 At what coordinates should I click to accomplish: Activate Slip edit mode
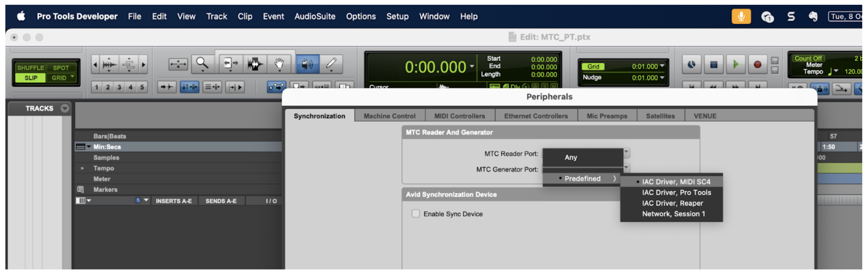(30, 78)
